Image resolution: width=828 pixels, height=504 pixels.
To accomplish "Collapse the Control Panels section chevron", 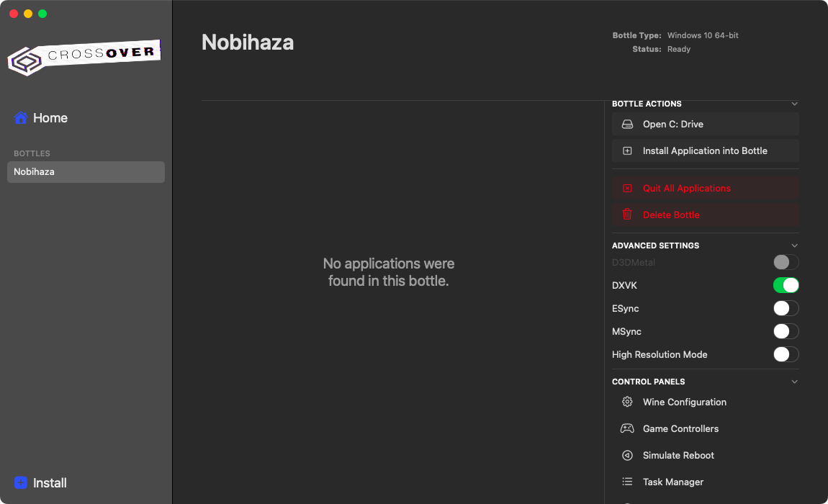I will point(794,382).
